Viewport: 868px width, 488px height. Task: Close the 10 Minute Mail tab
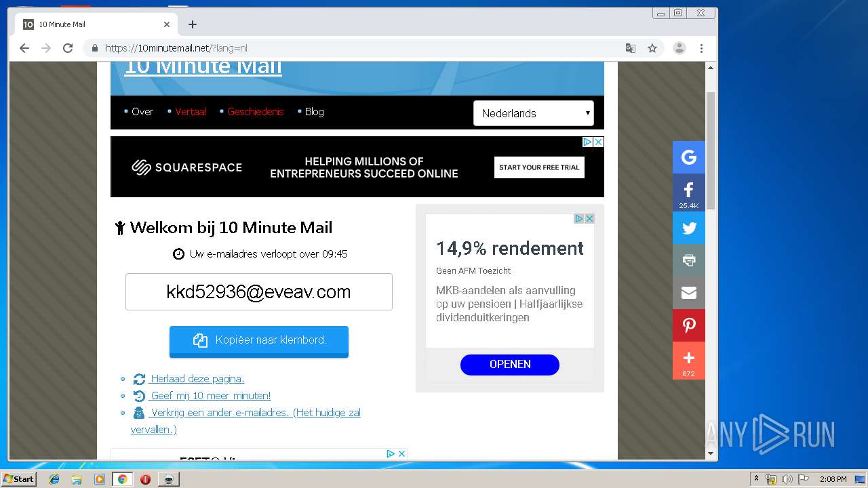tap(167, 24)
